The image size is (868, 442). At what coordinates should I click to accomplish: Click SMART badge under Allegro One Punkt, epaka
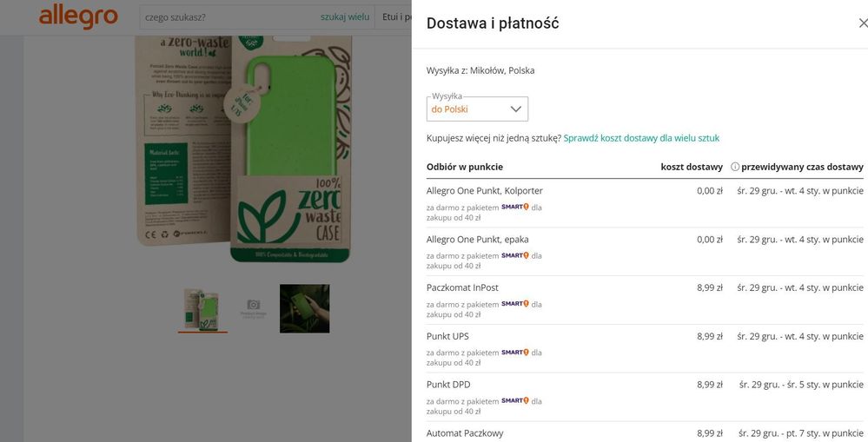coord(515,255)
